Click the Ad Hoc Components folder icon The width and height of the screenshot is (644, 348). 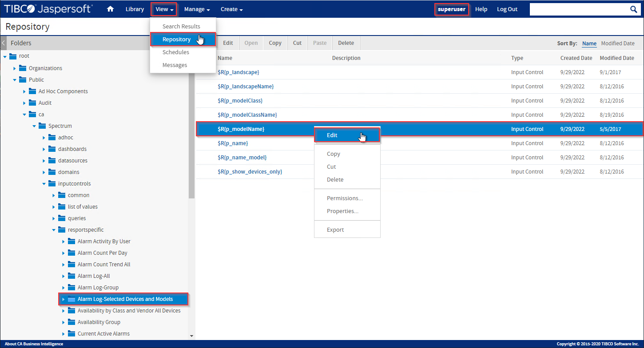32,91
